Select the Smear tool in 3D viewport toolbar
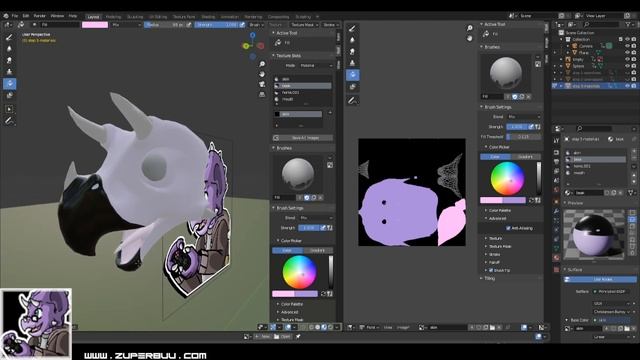The height and width of the screenshot is (360, 640). (9, 60)
